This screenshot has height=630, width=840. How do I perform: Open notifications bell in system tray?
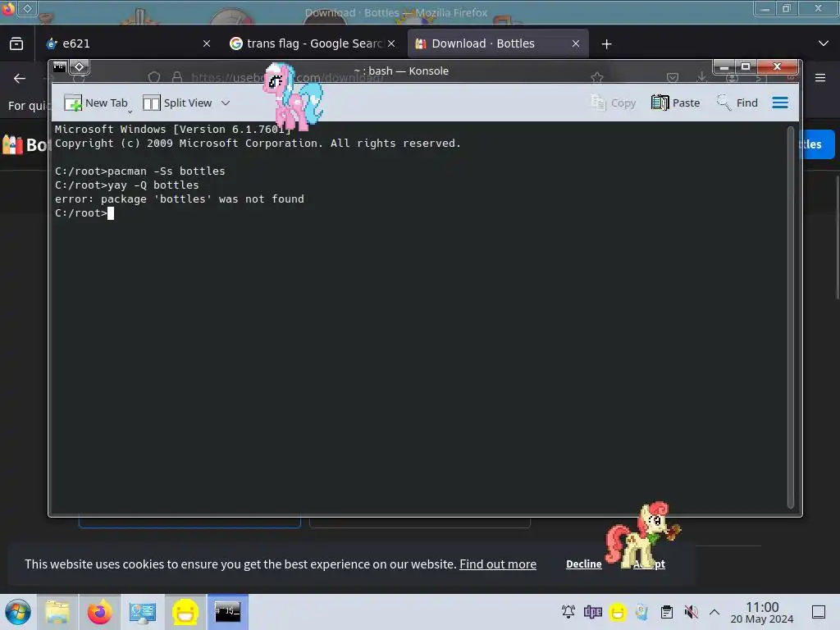(568, 612)
